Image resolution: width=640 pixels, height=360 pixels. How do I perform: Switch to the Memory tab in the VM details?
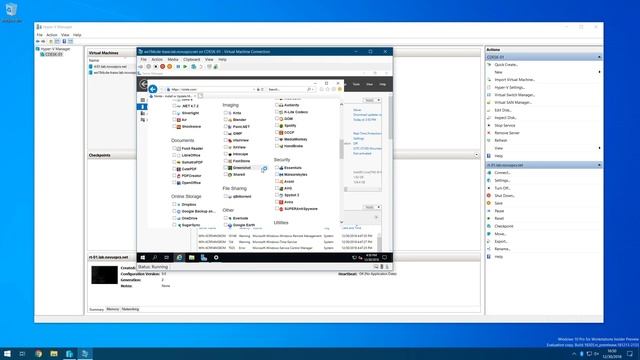[x=113, y=309]
